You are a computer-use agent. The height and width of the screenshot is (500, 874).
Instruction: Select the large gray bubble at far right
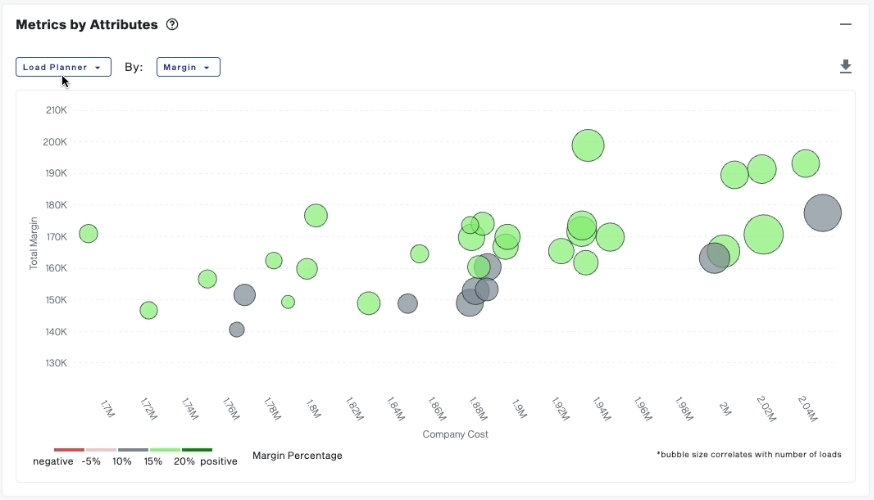pyautogui.click(x=822, y=213)
